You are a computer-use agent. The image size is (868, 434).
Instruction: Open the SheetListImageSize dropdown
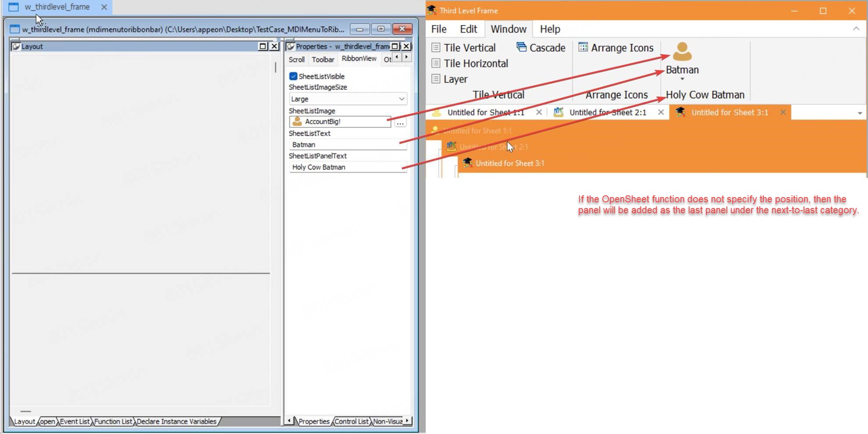(x=401, y=99)
